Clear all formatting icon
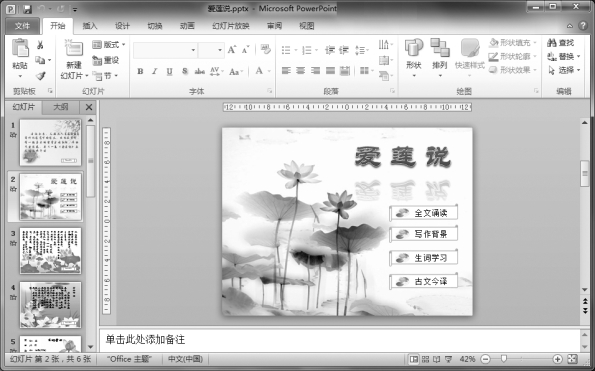Viewport: 595px width, 371px height. (x=266, y=49)
